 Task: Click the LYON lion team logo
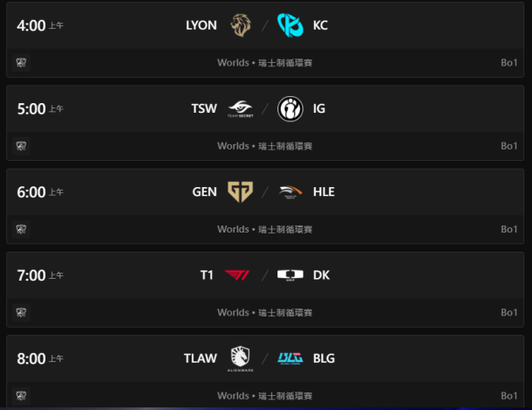(241, 25)
